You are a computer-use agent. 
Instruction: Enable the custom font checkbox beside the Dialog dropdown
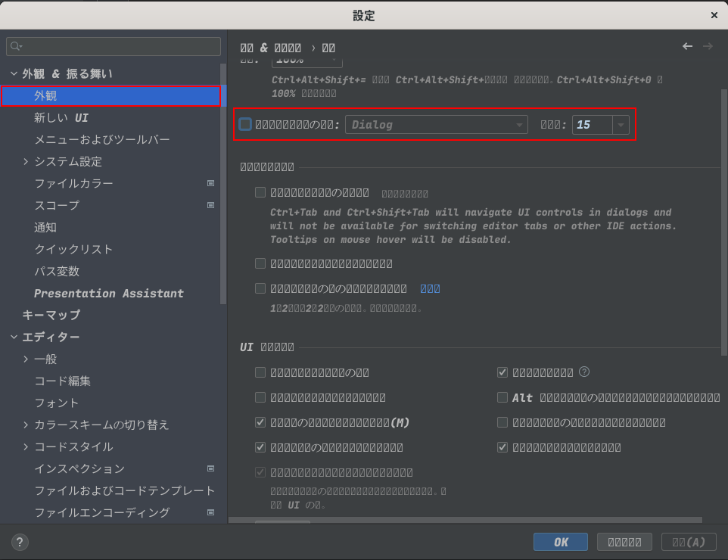(x=245, y=124)
